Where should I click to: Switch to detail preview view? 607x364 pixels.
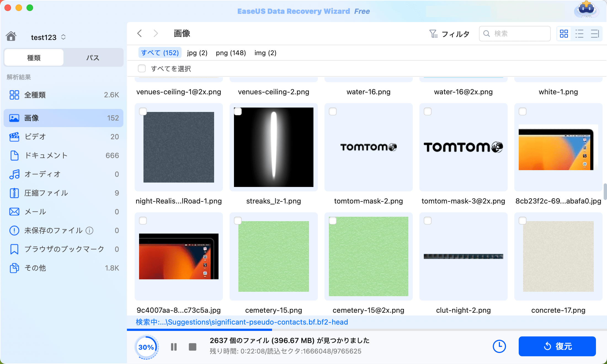pos(595,34)
